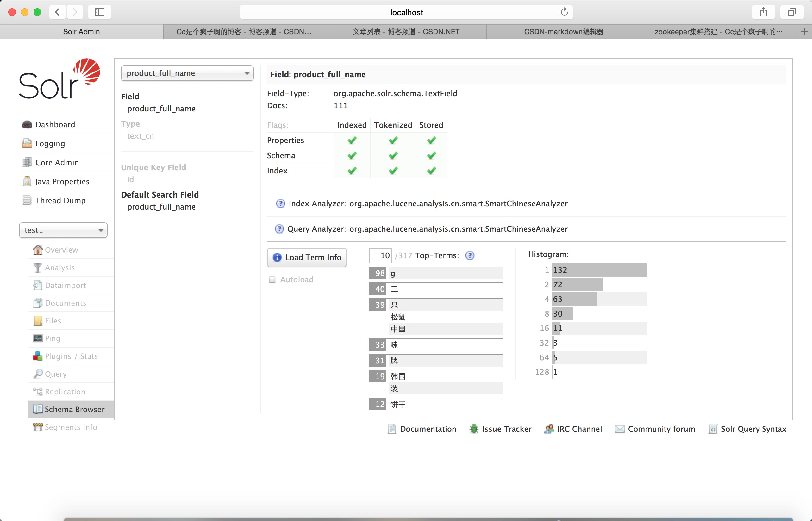Image resolution: width=812 pixels, height=521 pixels.
Task: Click the Replication icon in sidebar
Action: [38, 391]
